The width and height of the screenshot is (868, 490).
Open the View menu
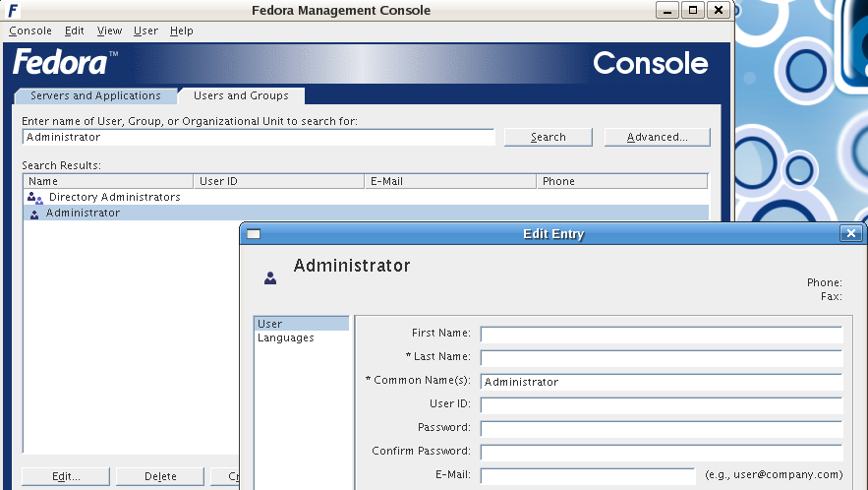[109, 31]
